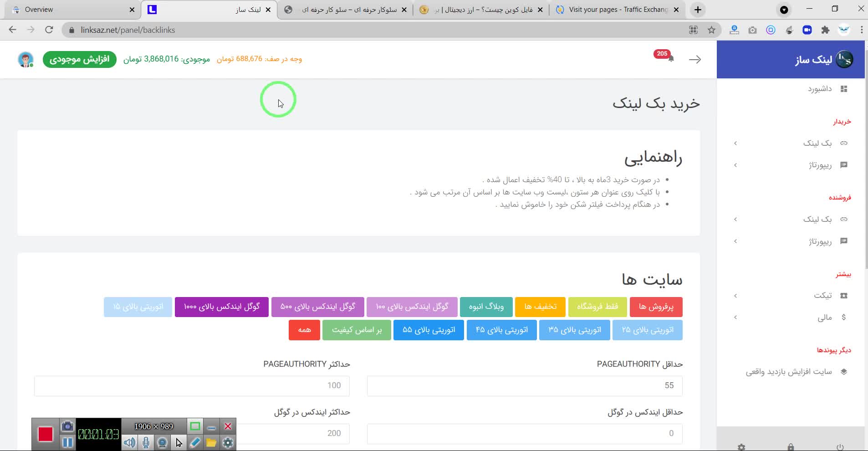Click the camera extension icon in the toolbar
Image resolution: width=868 pixels, height=451 pixels.
coord(752,30)
